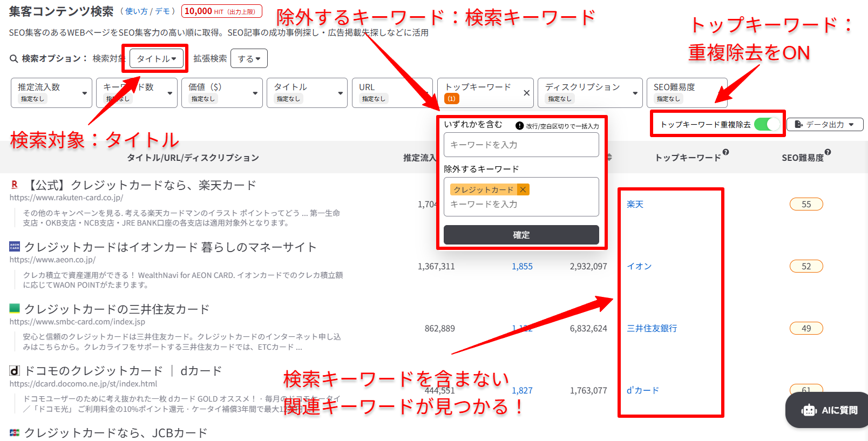Viewport: 868px width, 441px height.
Task: Click the dカード favicon icon
Action: 15,371
